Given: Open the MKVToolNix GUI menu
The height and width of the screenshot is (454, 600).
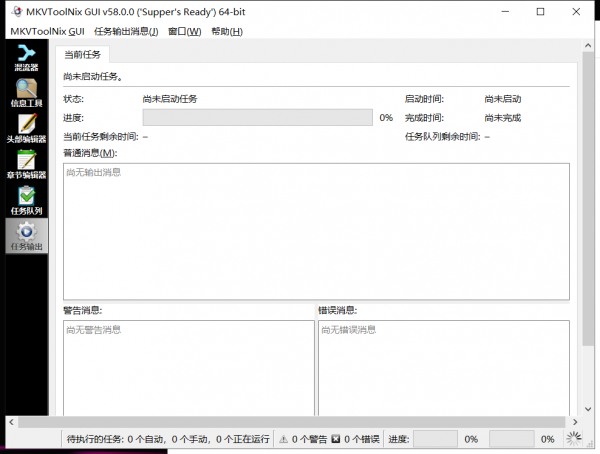Looking at the screenshot, I should [x=47, y=31].
